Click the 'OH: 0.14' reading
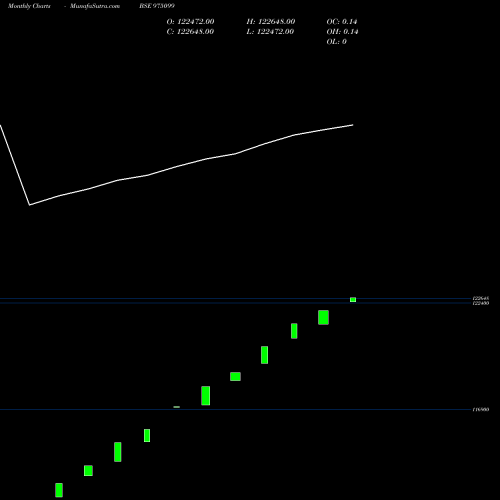This screenshot has width=500, height=500. tap(342, 32)
